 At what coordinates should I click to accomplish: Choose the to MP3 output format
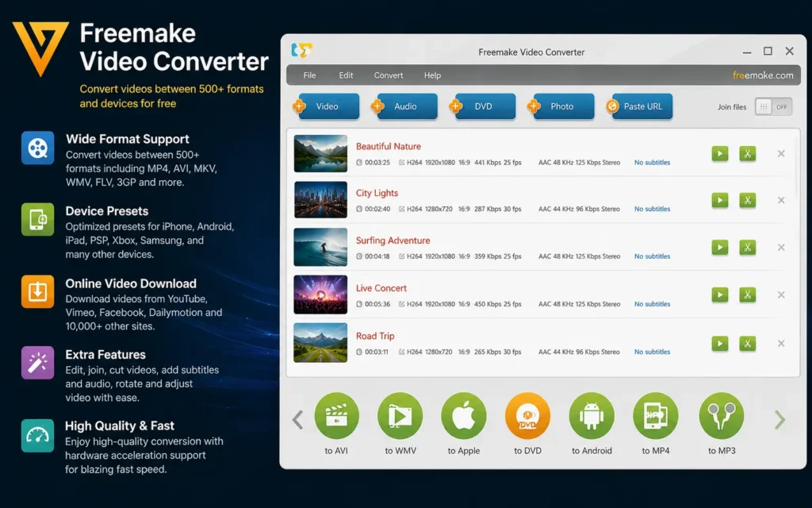[722, 416]
